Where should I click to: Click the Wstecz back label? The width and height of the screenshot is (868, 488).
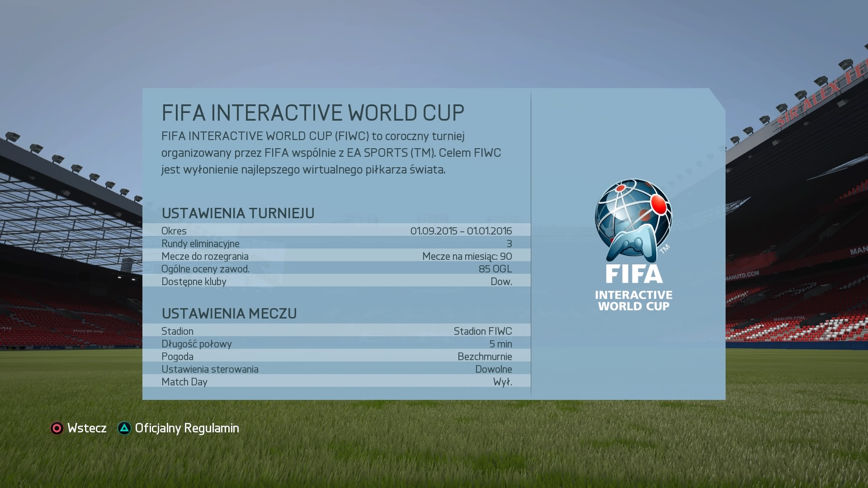tap(87, 428)
